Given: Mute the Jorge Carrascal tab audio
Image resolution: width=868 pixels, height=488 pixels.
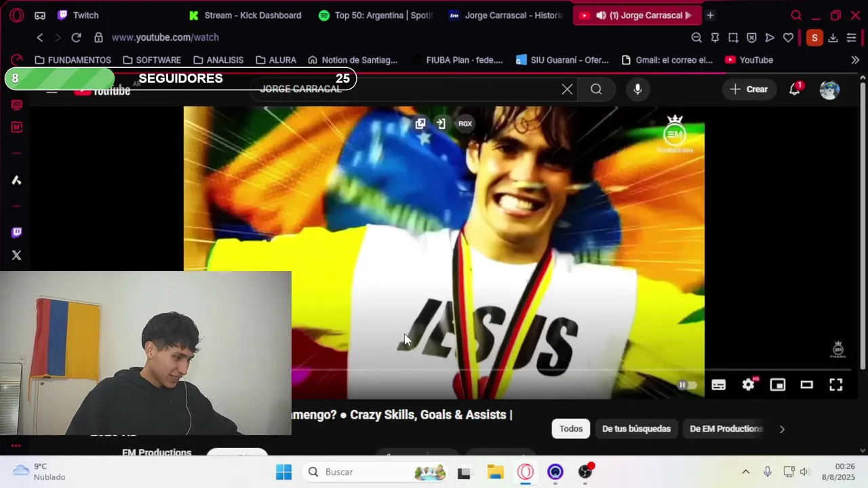Looking at the screenshot, I should pos(601,16).
